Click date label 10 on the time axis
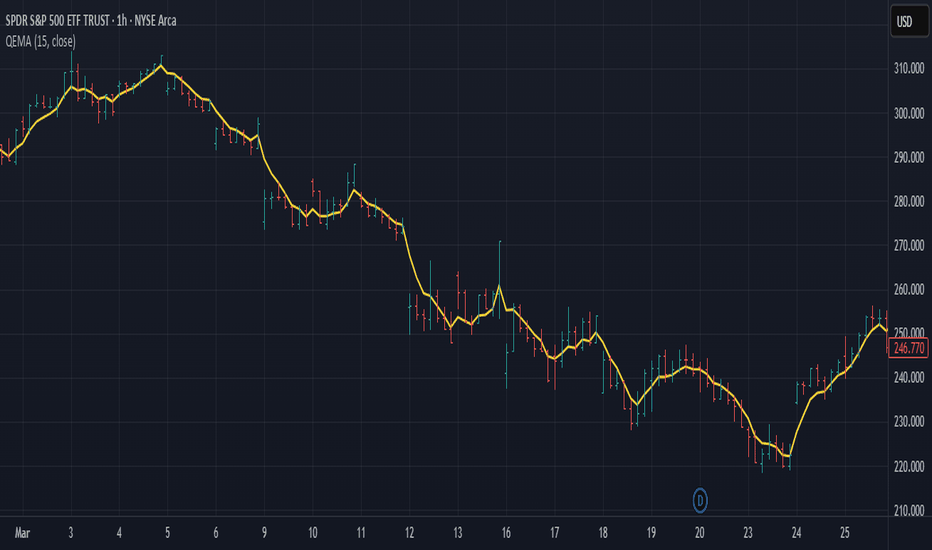The width and height of the screenshot is (932, 550). pyautogui.click(x=313, y=533)
